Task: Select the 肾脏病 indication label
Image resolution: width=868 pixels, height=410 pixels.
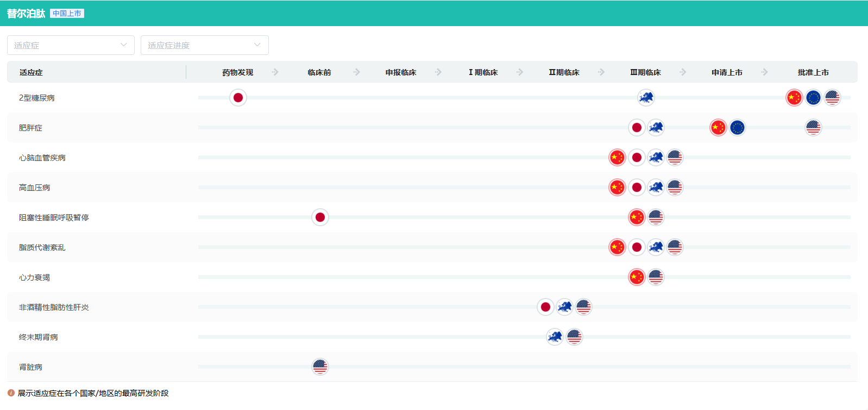Action: 30,367
